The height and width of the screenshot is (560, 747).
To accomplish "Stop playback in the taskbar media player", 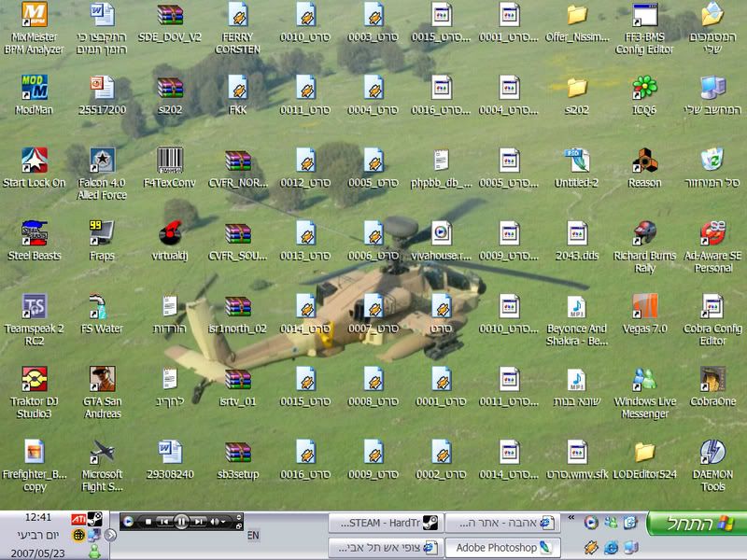I will tap(147, 521).
